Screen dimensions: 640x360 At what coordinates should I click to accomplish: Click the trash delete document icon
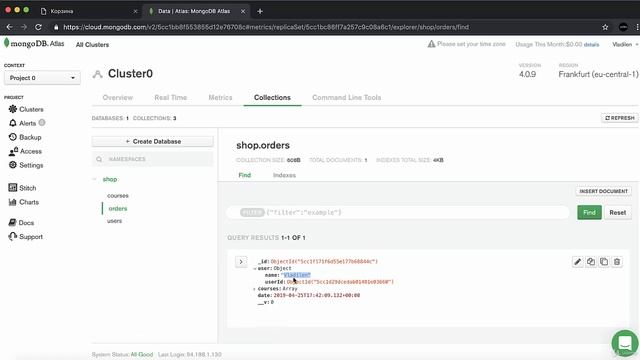point(617,262)
